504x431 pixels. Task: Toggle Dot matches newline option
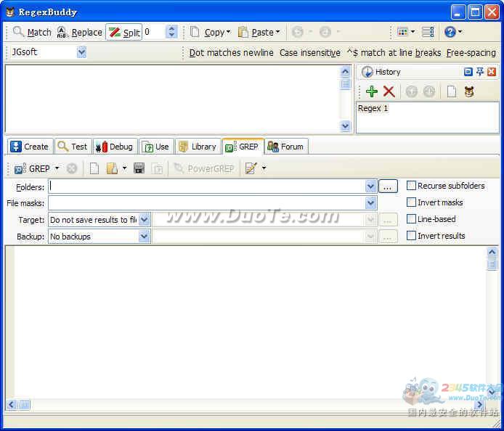pos(231,53)
